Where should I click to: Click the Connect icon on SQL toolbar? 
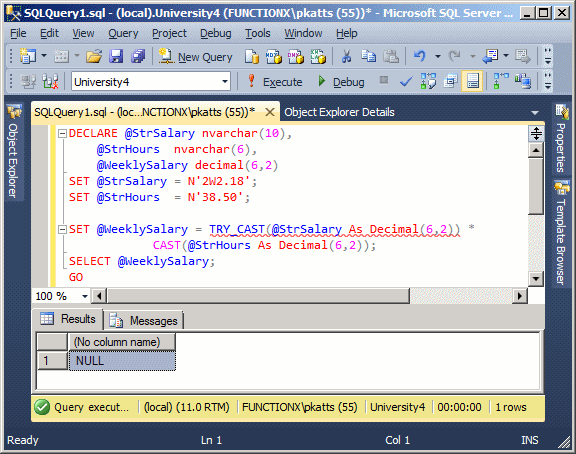coord(28,81)
